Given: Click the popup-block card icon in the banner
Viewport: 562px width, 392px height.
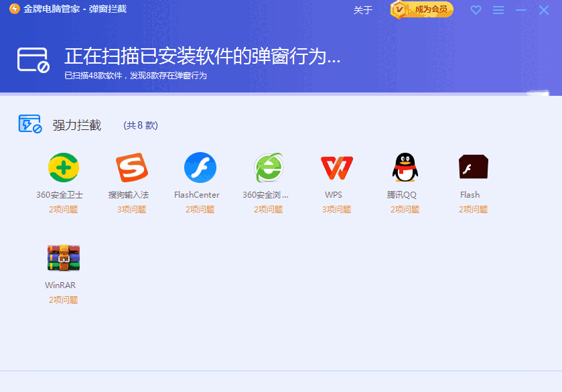Looking at the screenshot, I should 32,59.
